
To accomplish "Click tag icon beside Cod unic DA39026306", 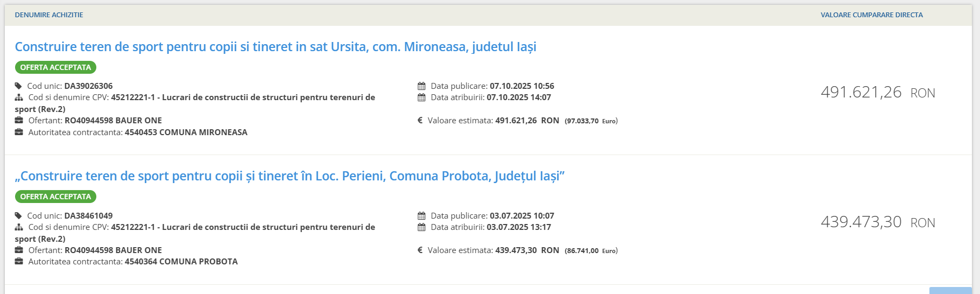I will (x=18, y=86).
